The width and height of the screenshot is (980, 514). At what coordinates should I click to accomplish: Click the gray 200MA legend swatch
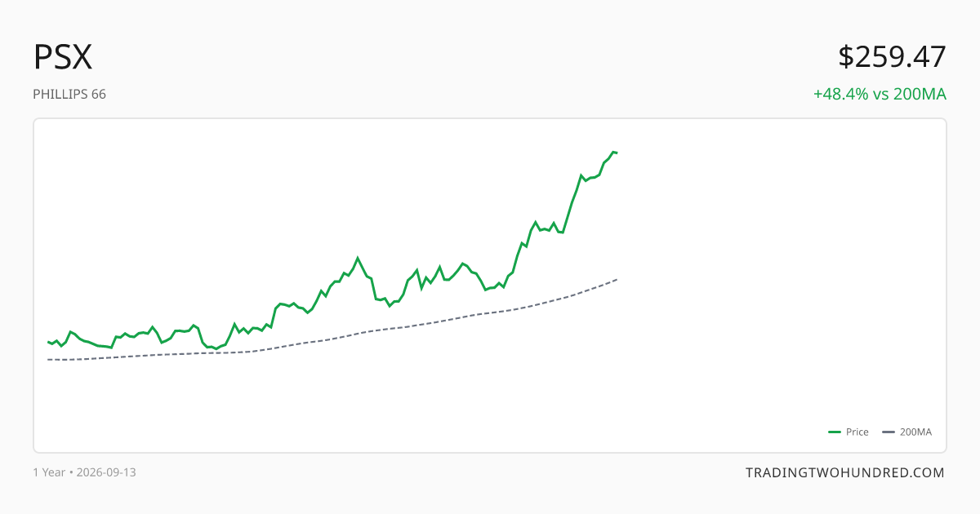point(889,432)
